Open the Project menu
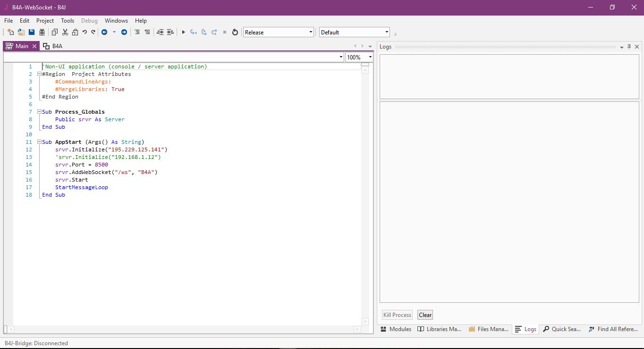The height and width of the screenshot is (349, 644). [45, 21]
